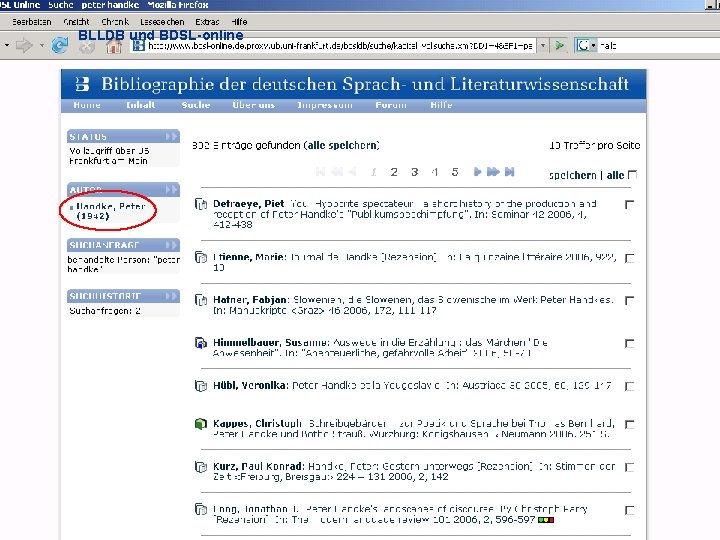Go to the browser home page icon
The width and height of the screenshot is (720, 540).
(x=114, y=46)
